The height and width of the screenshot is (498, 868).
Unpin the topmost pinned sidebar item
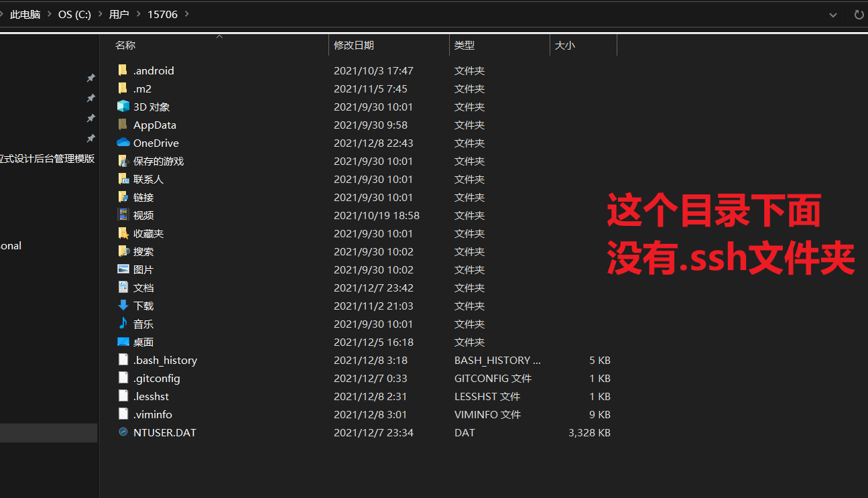pyautogui.click(x=91, y=78)
